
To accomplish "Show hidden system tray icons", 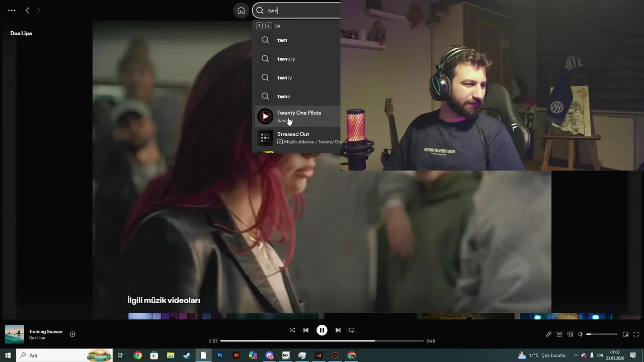I will pyautogui.click(x=576, y=355).
